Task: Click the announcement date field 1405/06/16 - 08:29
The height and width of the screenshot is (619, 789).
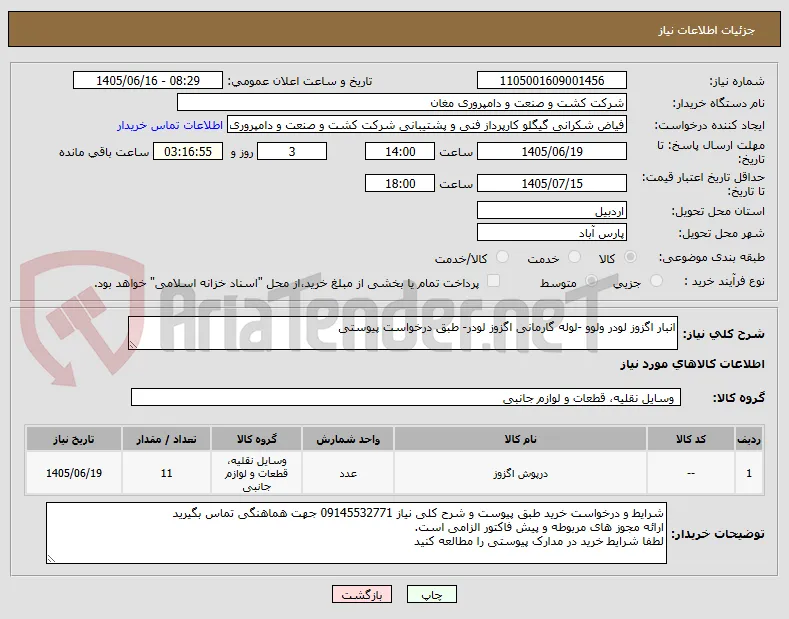Action: [x=147, y=81]
